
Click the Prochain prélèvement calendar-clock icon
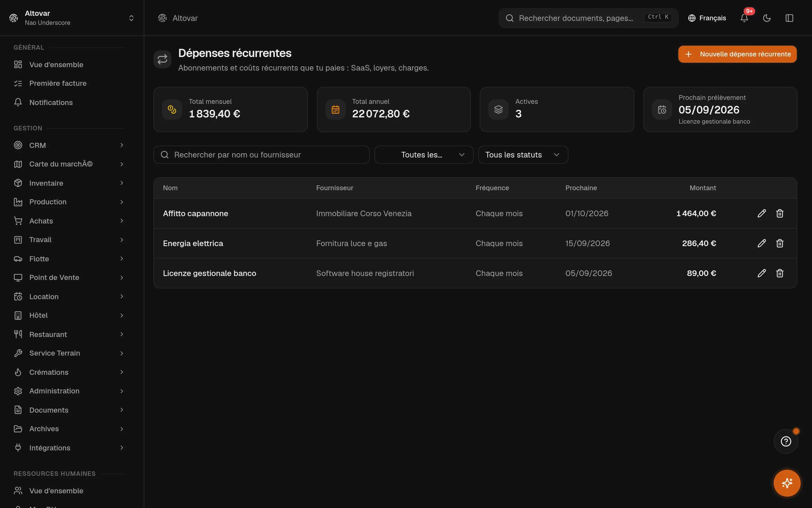[x=662, y=110]
